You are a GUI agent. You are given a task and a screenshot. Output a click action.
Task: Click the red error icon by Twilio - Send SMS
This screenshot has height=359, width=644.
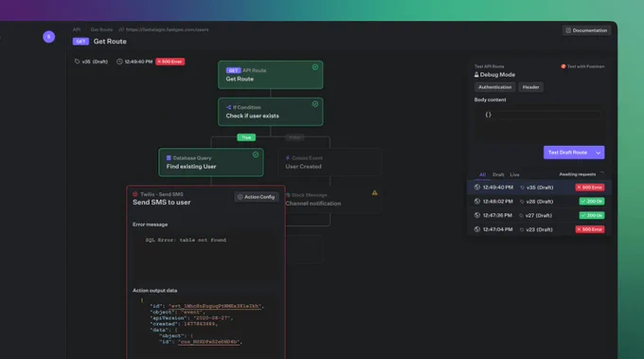[135, 194]
